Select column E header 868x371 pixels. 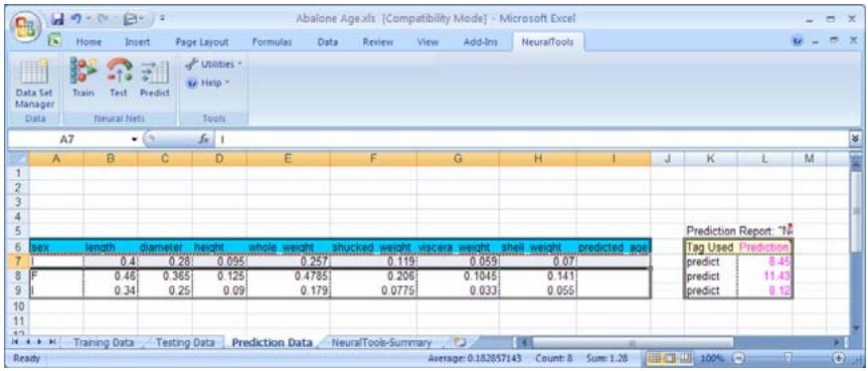click(288, 159)
